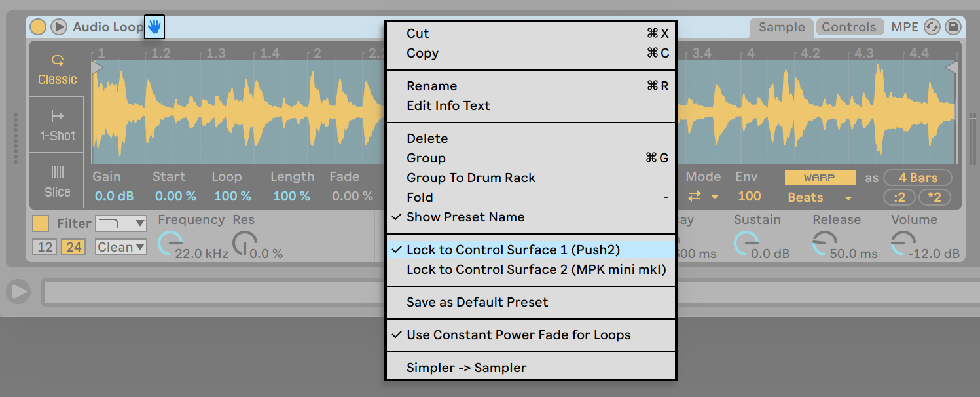The image size is (980, 397).
Task: Toggle the WARP button
Action: click(x=820, y=178)
